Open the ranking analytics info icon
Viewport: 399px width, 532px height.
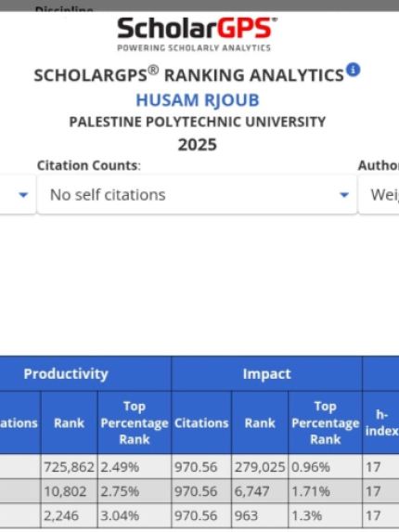tap(353, 71)
